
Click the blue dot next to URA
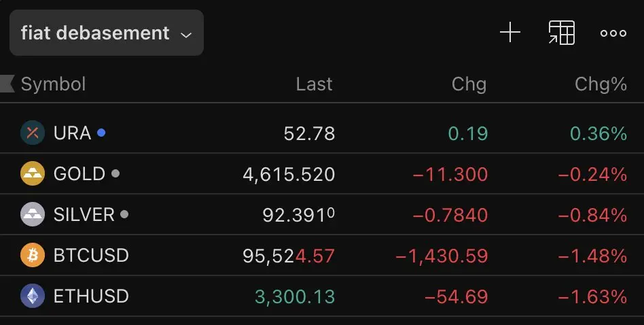[101, 133]
